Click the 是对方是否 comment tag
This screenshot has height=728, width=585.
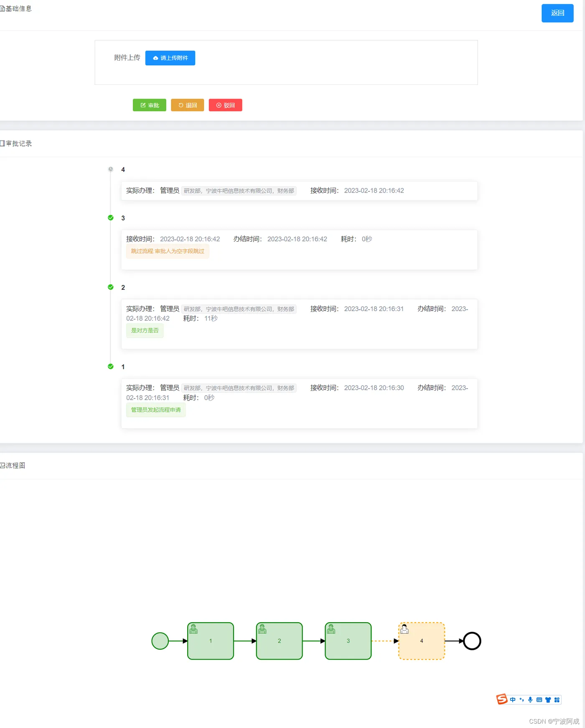pos(145,330)
